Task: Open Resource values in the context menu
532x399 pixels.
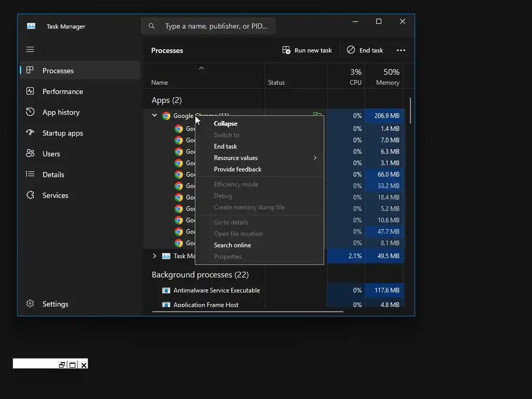Action: coord(236,158)
